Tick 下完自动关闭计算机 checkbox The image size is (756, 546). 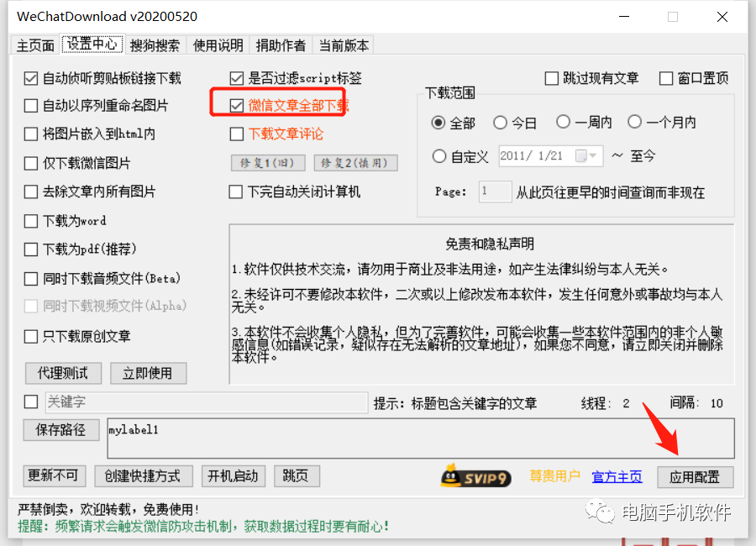[236, 192]
